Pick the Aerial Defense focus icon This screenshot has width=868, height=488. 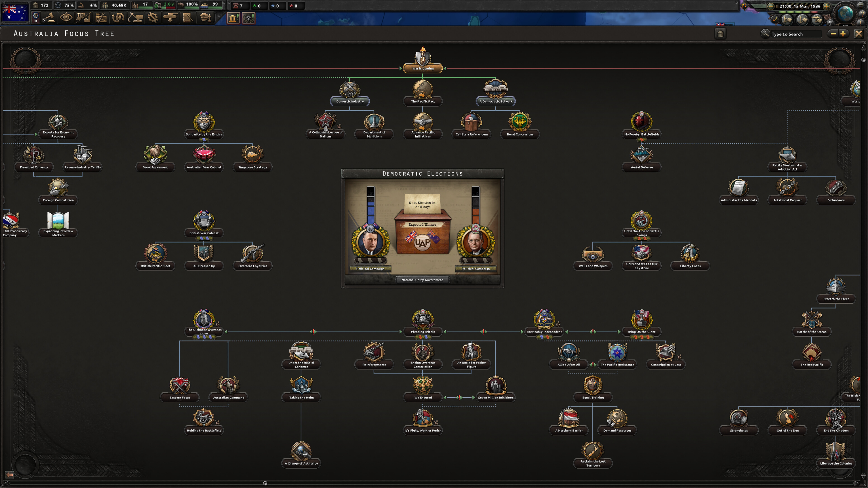642,155
